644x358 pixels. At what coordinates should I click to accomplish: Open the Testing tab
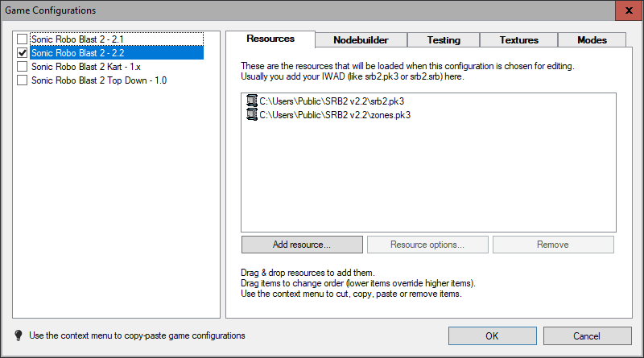click(444, 40)
